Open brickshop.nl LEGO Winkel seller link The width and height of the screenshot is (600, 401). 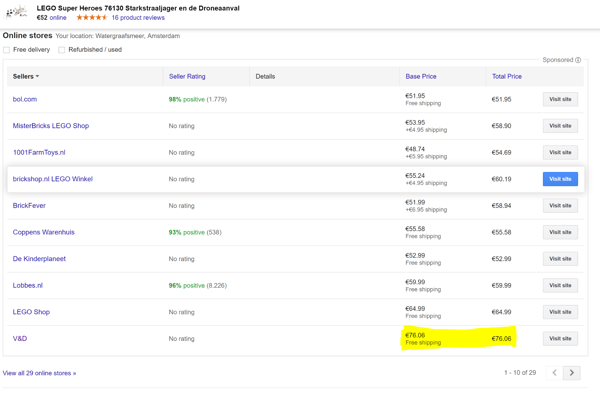(x=53, y=179)
